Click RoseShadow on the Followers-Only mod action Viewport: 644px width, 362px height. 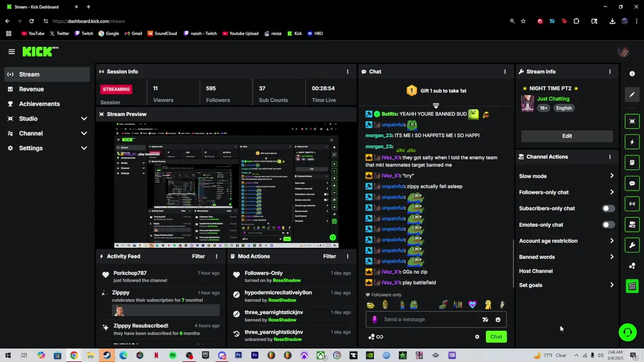coord(287,281)
